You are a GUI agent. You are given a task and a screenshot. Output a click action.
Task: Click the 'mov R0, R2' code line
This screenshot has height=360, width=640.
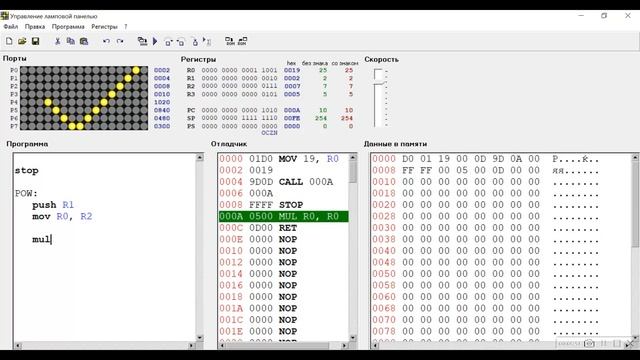[62, 216]
